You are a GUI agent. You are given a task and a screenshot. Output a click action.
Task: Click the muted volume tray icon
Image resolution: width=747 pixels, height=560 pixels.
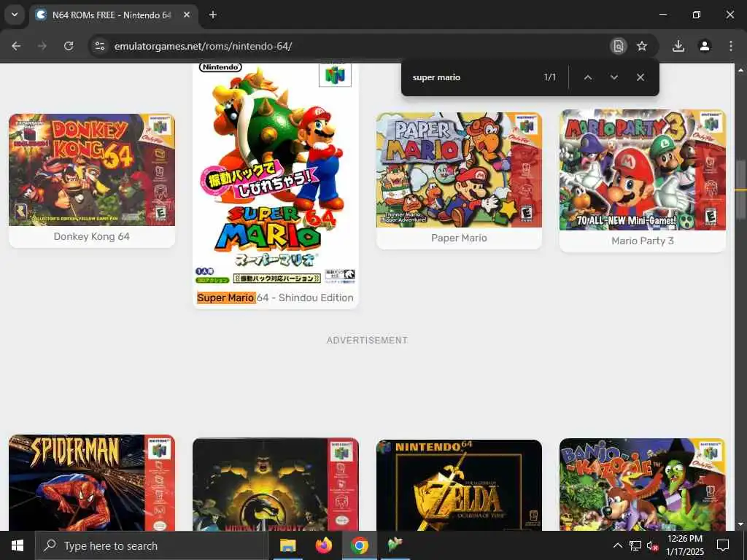click(652, 546)
